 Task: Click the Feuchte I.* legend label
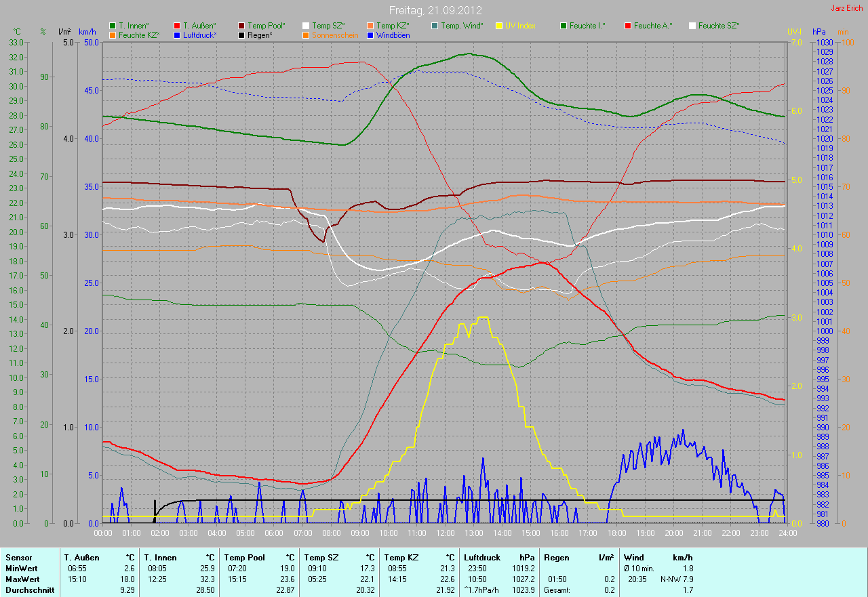(587, 26)
